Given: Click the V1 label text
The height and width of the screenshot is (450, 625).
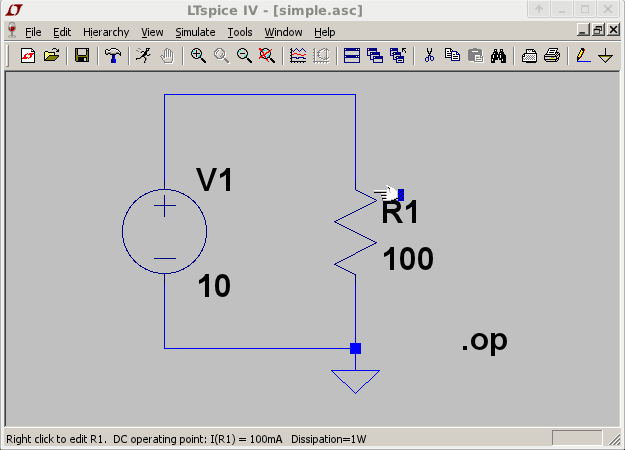Looking at the screenshot, I should [x=214, y=180].
